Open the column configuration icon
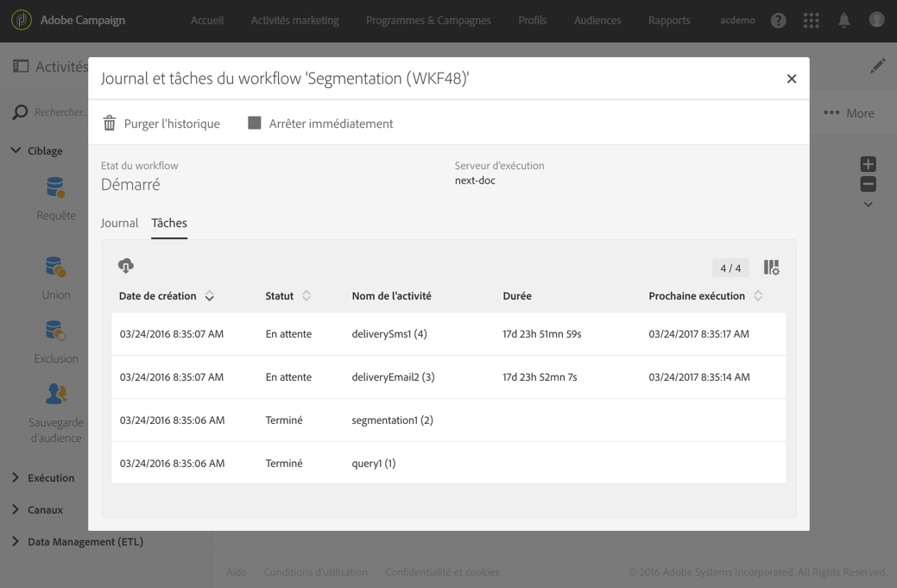897x588 pixels. coord(771,268)
